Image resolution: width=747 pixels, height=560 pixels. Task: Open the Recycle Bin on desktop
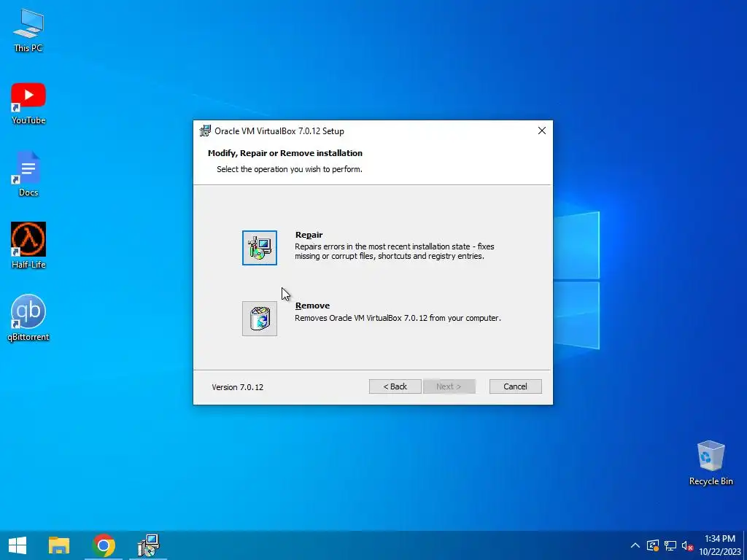pos(711,463)
